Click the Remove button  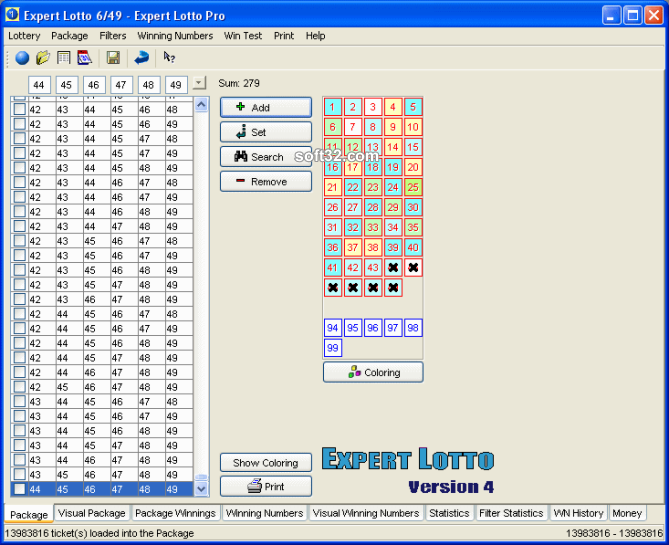tap(266, 181)
